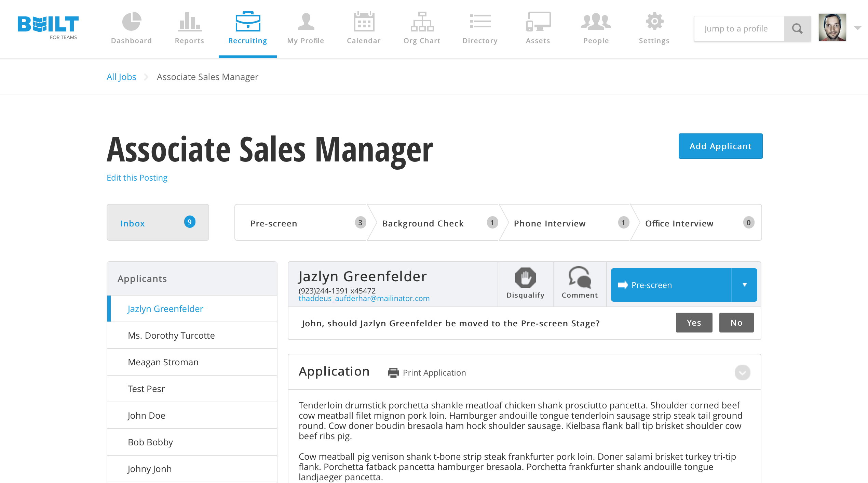Open the Edit this Posting link

click(137, 178)
